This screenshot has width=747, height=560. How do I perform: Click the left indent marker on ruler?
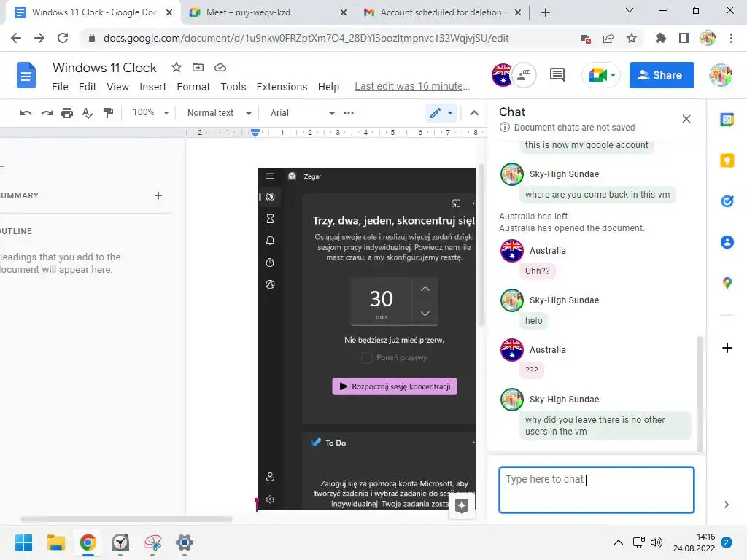click(x=255, y=133)
